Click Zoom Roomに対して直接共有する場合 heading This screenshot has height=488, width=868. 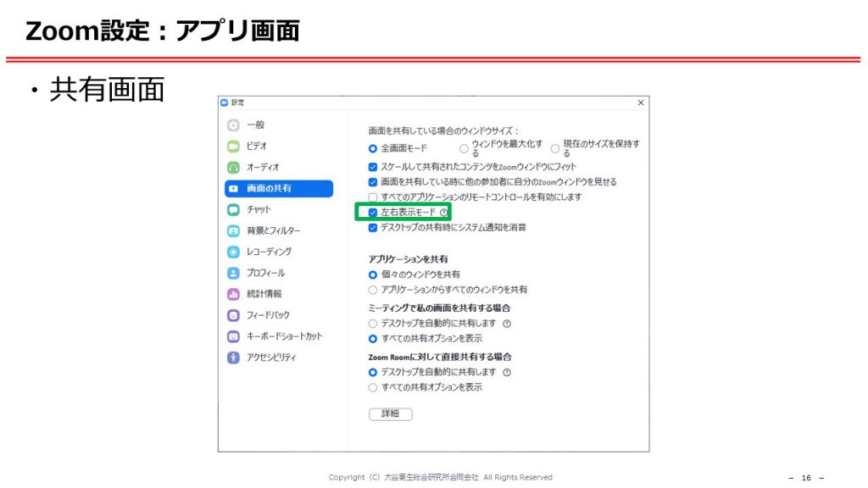pyautogui.click(x=440, y=357)
